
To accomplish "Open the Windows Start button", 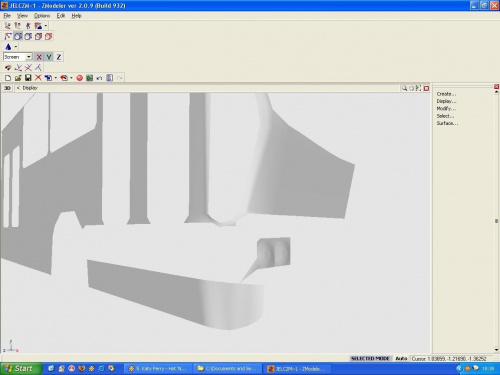I will click(x=21, y=368).
